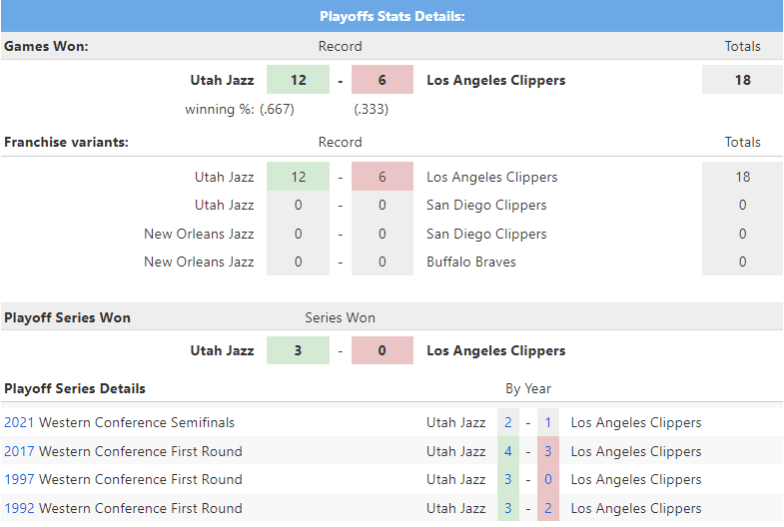
Task: Open the 1992 playoff series link
Action: (19, 508)
